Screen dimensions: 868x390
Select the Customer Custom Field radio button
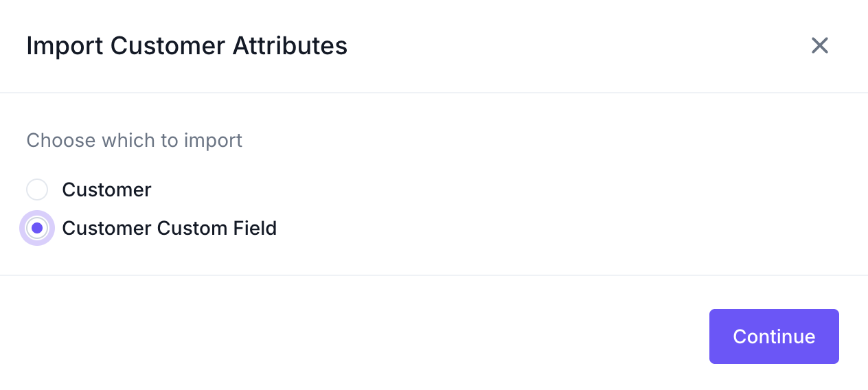(37, 228)
